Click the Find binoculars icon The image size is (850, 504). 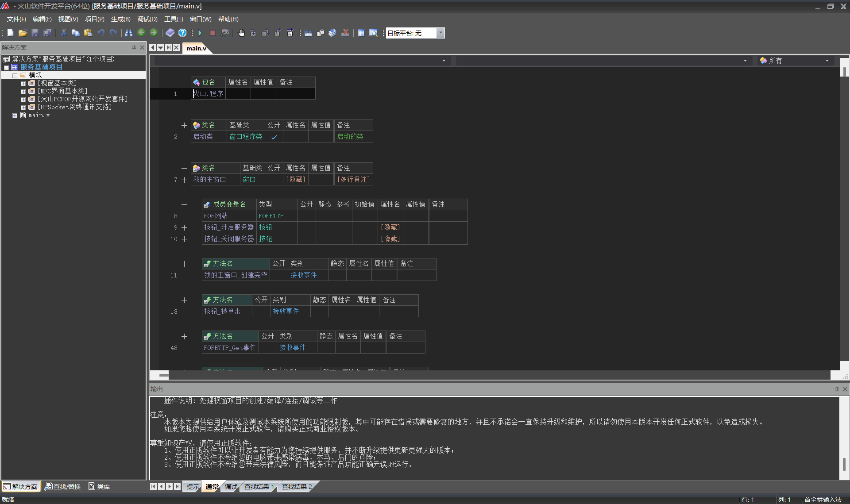pyautogui.click(x=129, y=33)
